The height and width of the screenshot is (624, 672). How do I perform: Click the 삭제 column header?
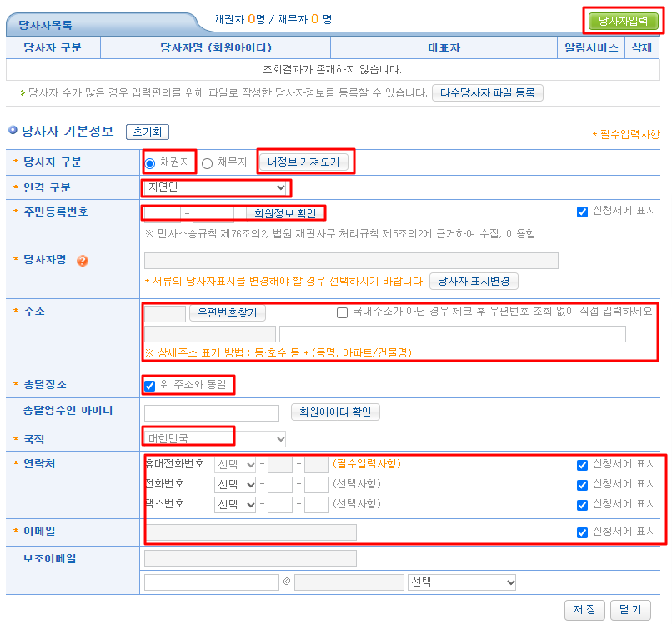click(x=642, y=47)
